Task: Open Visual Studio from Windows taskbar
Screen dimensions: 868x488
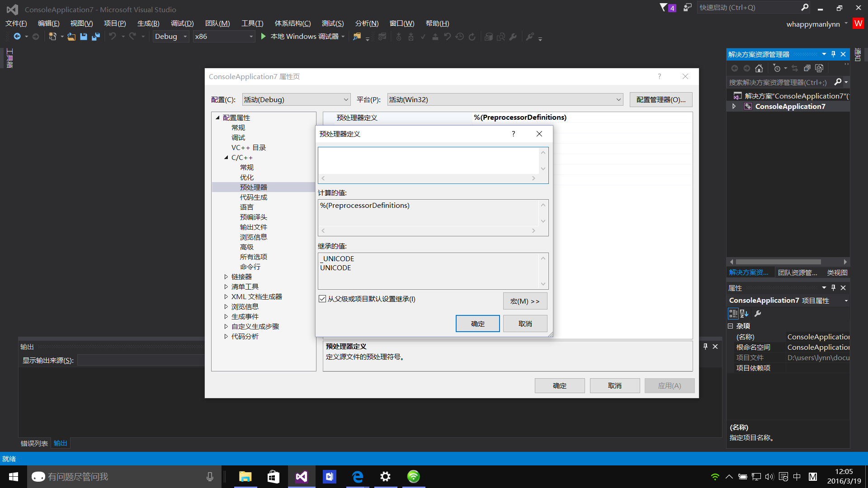Action: tap(302, 477)
